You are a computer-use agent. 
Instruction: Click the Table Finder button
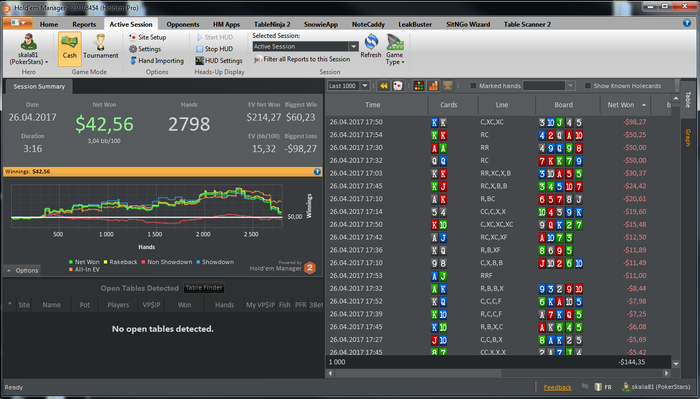tap(204, 288)
